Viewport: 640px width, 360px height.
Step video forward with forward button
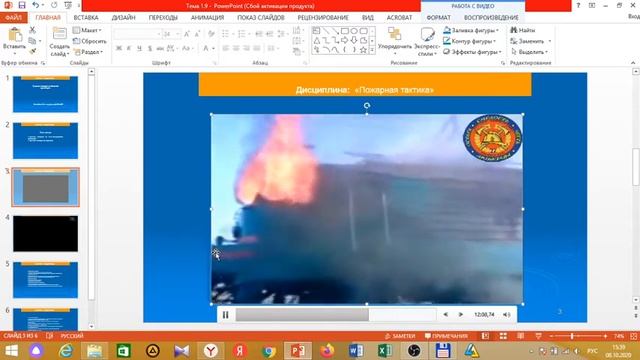tap(460, 315)
